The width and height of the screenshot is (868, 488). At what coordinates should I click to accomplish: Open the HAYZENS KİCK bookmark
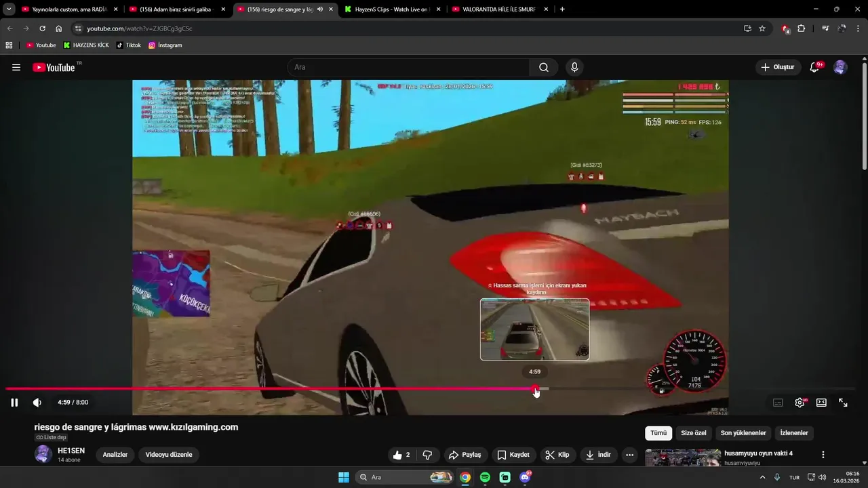(x=86, y=45)
